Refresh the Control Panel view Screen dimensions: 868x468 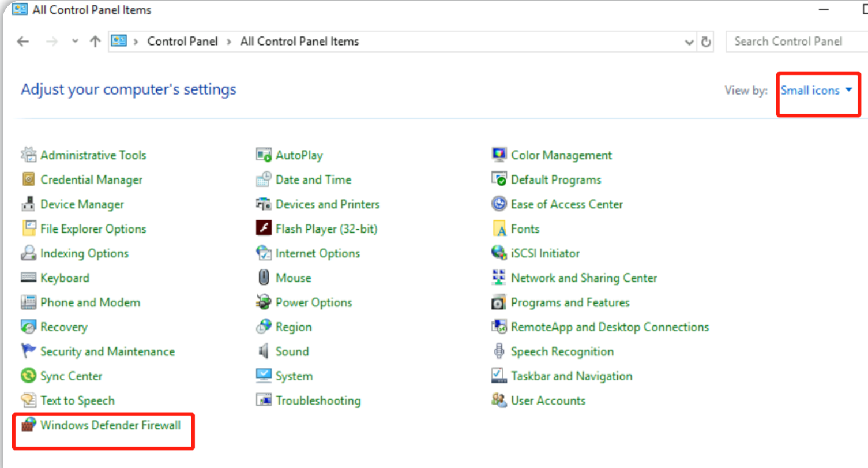point(705,42)
